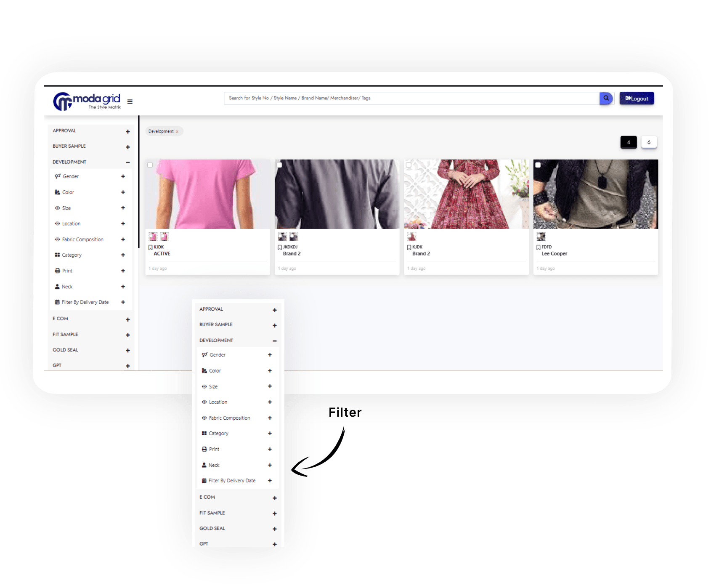Click the Neck person icon
727x588 pixels.
point(58,286)
